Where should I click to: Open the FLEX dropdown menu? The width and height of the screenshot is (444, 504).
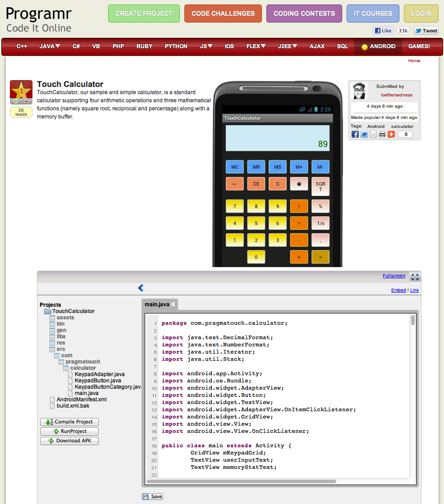256,46
